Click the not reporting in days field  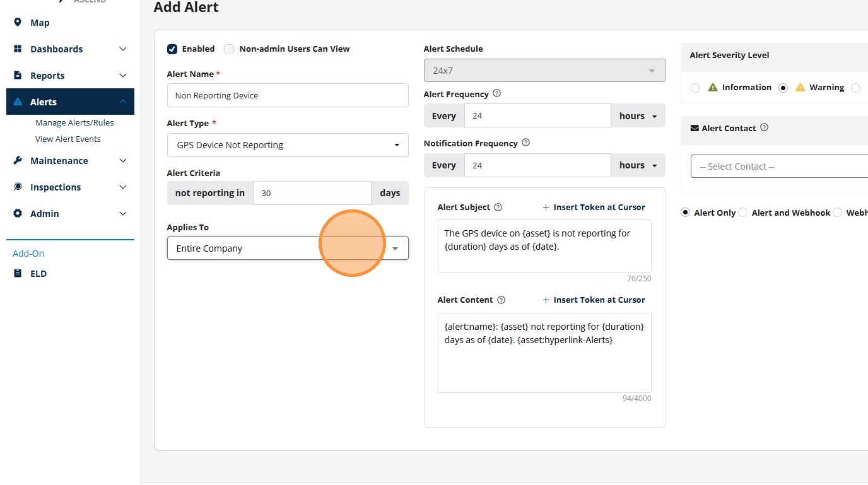(x=312, y=193)
